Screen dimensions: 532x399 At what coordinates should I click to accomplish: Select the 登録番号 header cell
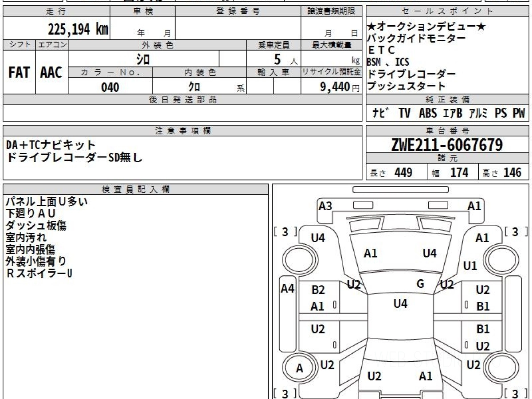click(x=239, y=12)
